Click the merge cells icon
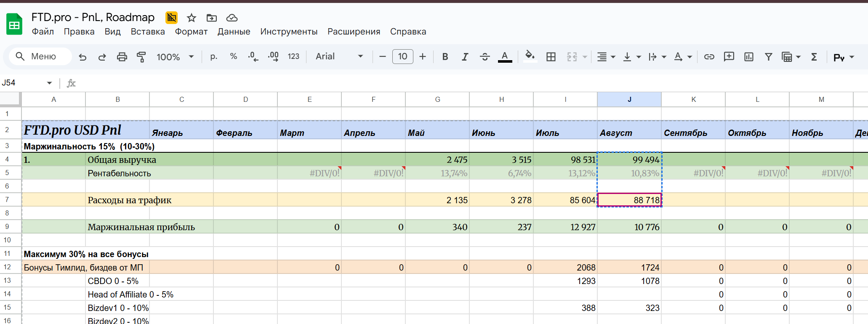 [572, 57]
